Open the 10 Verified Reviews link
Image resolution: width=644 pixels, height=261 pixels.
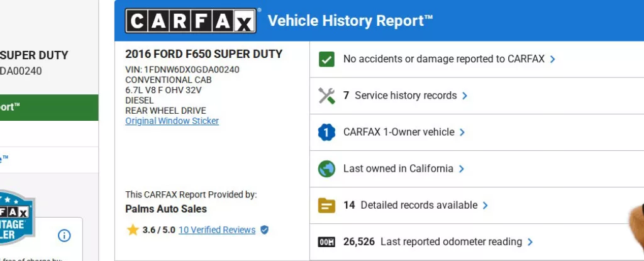[217, 230]
